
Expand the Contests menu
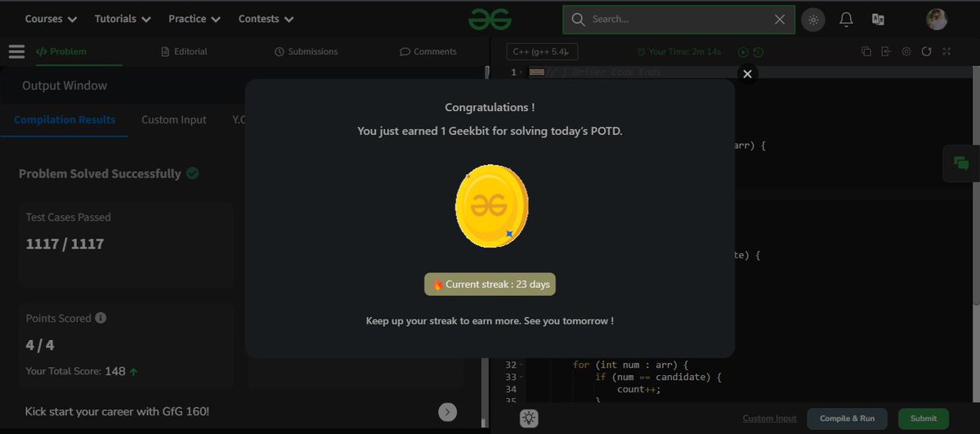[x=266, y=19]
